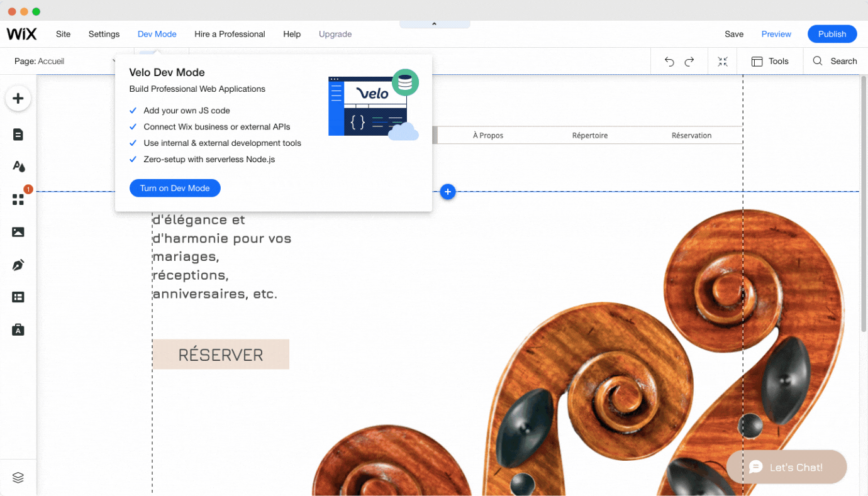Click the Zoom out collapse-arrows icon
Screen dimensions: 868x496
coord(723,61)
